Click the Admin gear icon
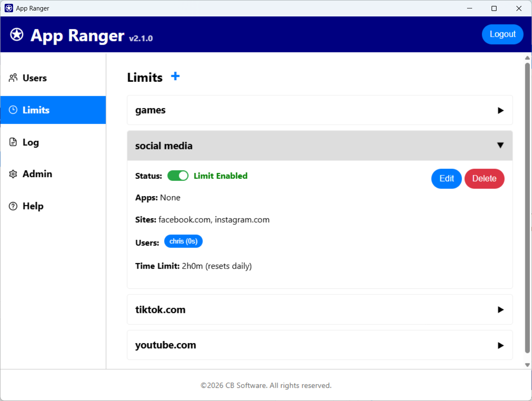This screenshot has height=401, width=532. (13, 174)
